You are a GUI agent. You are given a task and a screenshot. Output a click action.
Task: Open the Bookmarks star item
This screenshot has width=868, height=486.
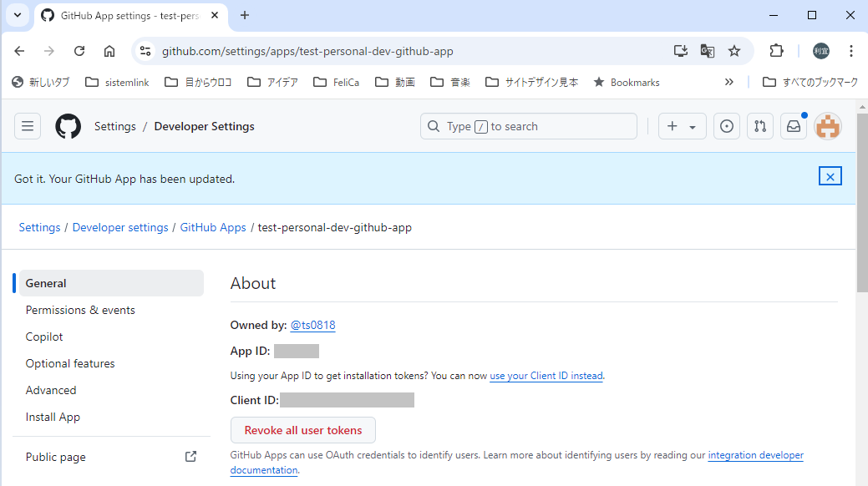(626, 82)
